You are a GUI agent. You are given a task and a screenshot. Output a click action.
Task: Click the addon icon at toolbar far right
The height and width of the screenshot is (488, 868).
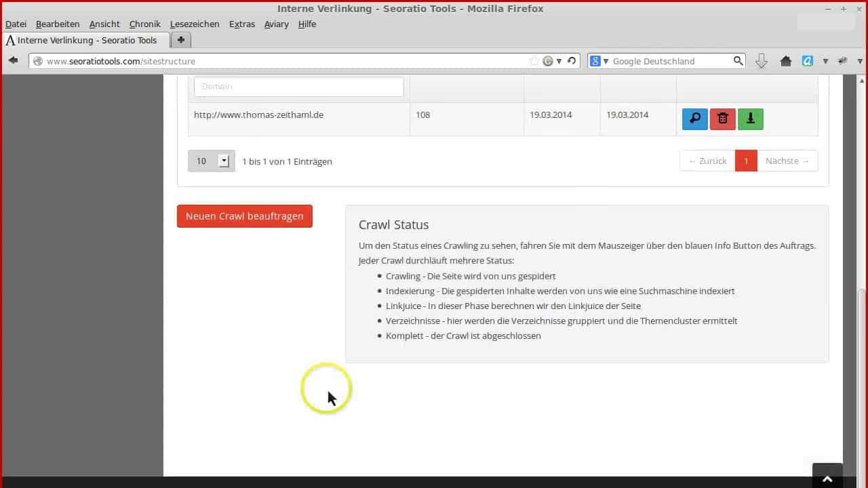click(843, 61)
